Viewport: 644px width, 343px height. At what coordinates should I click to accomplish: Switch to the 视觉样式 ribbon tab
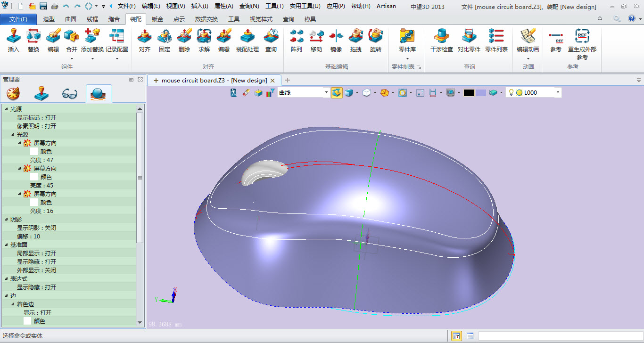click(261, 19)
